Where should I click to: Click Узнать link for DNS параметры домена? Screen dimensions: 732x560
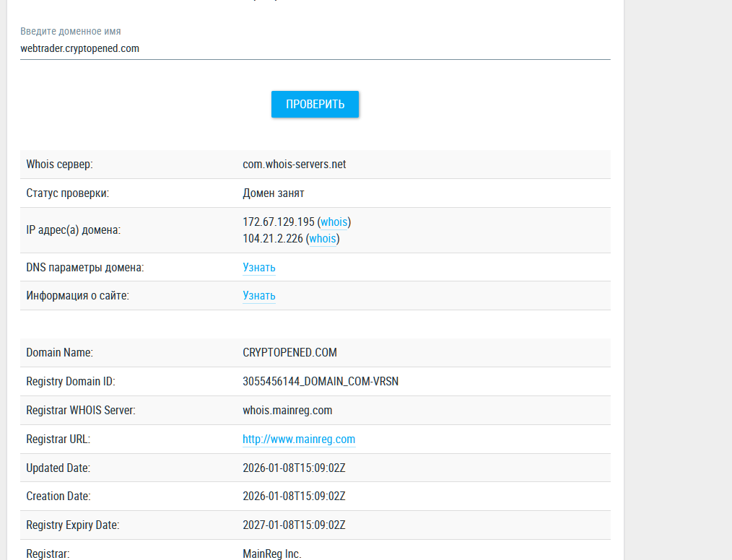click(259, 268)
